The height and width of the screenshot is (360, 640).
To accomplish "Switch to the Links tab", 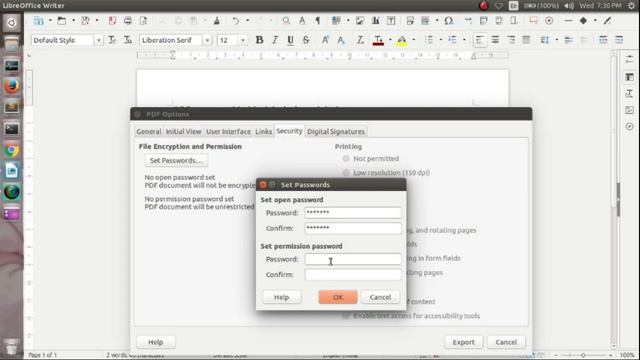I will pyautogui.click(x=263, y=131).
